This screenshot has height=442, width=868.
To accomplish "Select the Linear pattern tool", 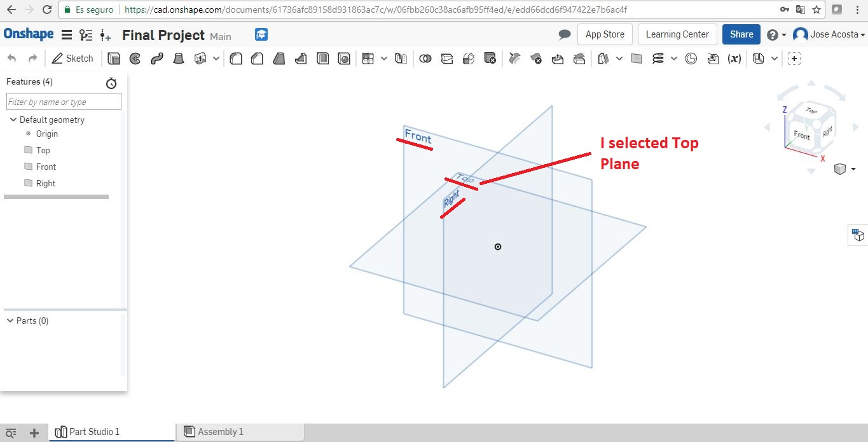I will tap(368, 59).
